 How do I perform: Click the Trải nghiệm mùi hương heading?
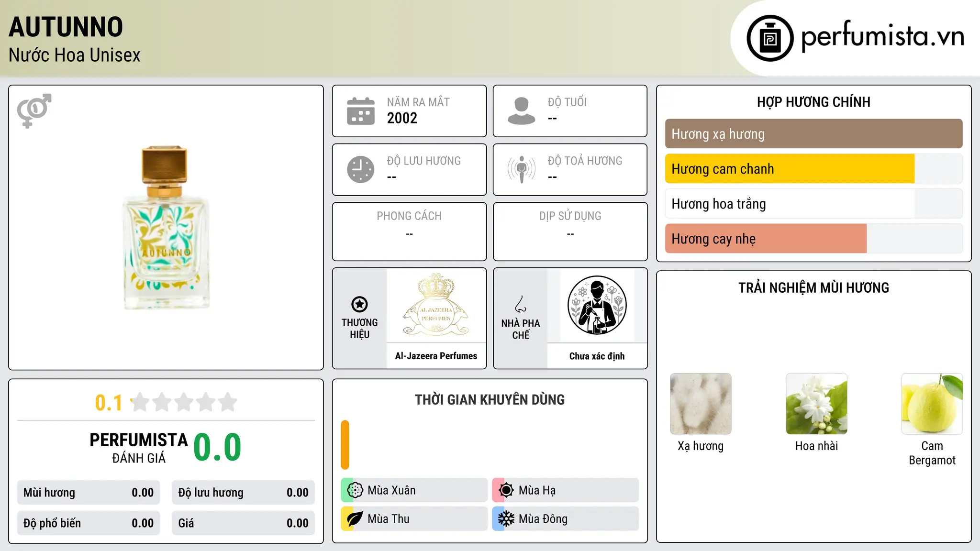coord(813,288)
